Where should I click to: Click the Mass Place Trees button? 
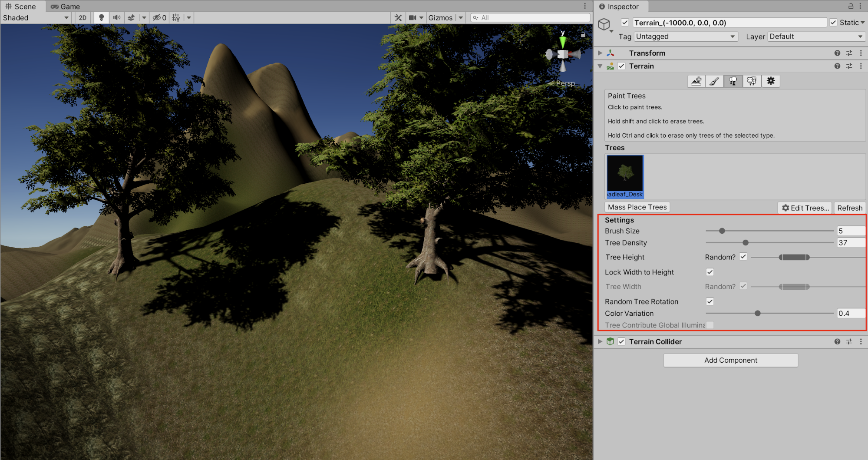click(x=637, y=207)
